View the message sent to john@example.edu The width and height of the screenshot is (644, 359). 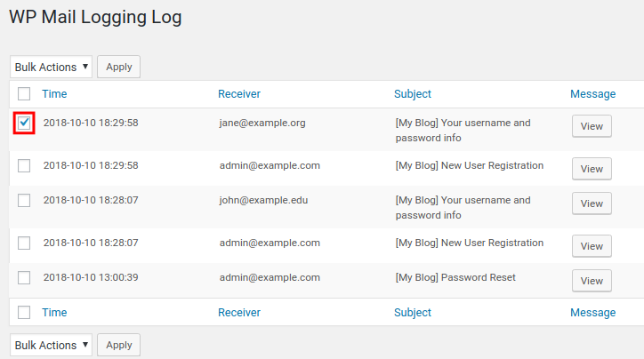[x=592, y=203]
